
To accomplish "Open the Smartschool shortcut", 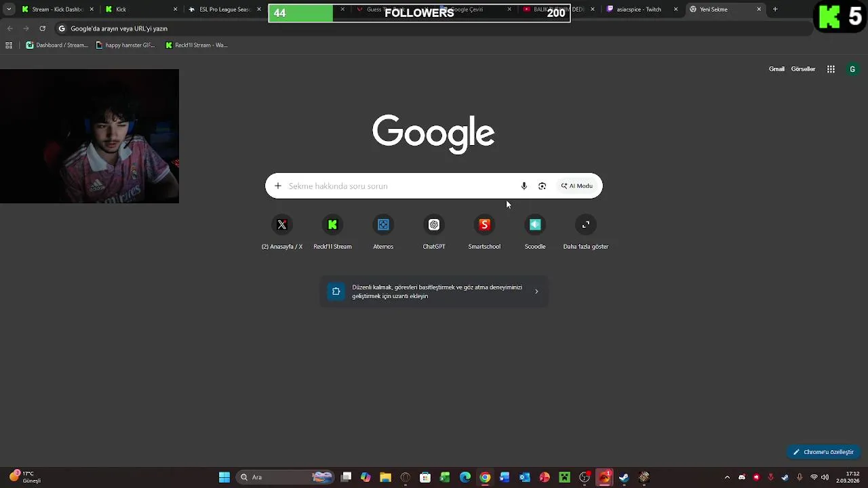I will tap(484, 232).
